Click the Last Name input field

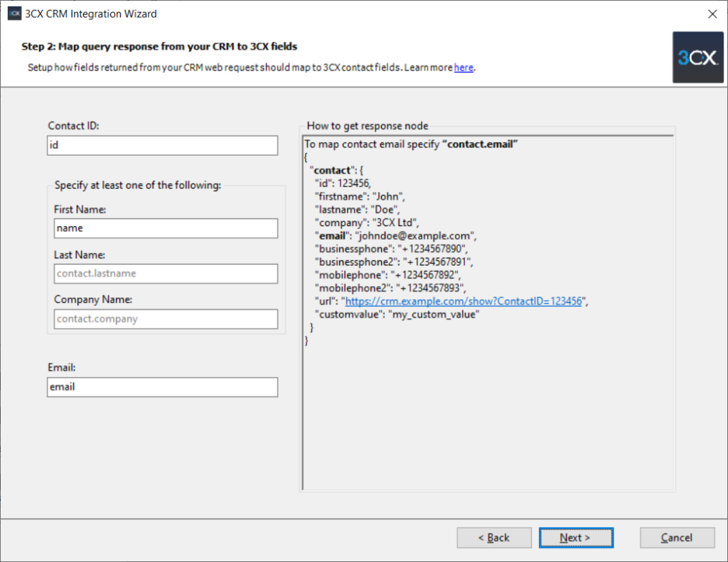(166, 274)
